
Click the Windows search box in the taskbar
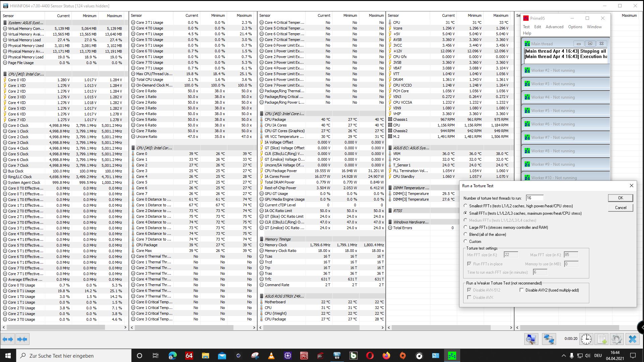pyautogui.click(x=74, y=356)
